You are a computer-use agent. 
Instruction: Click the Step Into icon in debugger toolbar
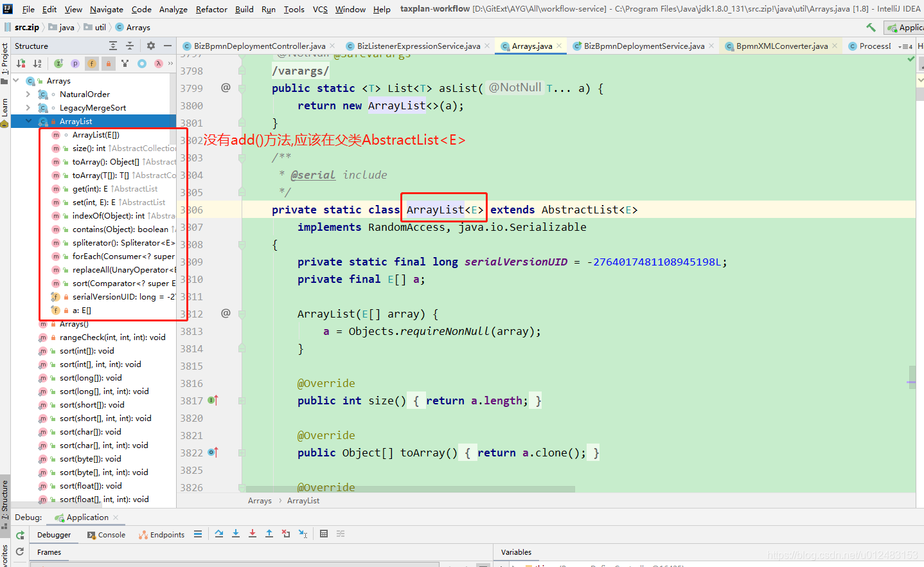coord(236,534)
